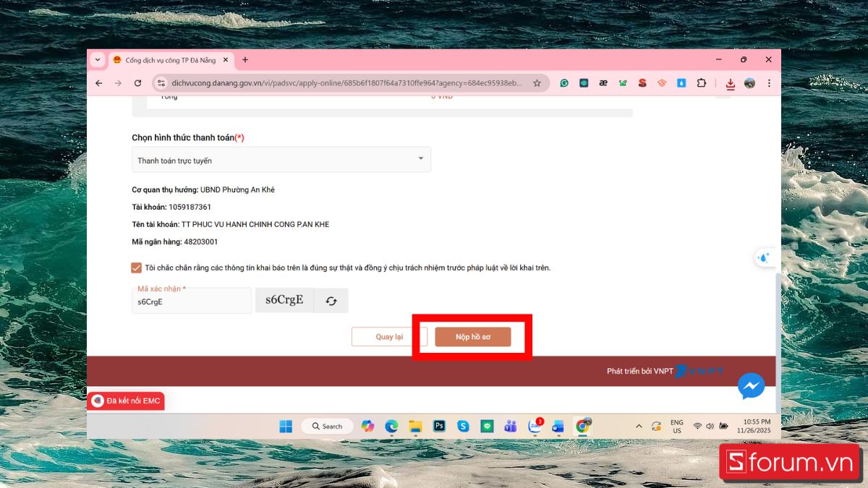Open the Chrome extensions puzzle piece

pos(701,83)
